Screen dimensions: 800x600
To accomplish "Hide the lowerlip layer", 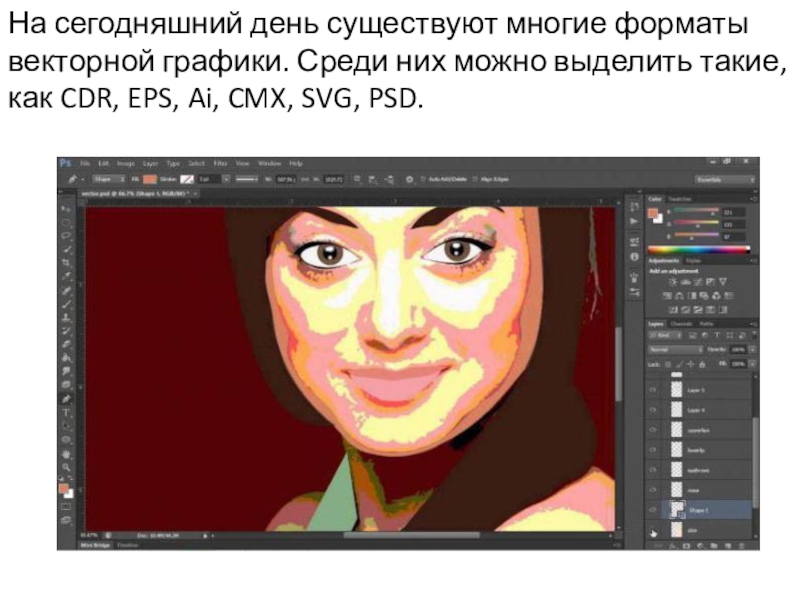I will [653, 449].
